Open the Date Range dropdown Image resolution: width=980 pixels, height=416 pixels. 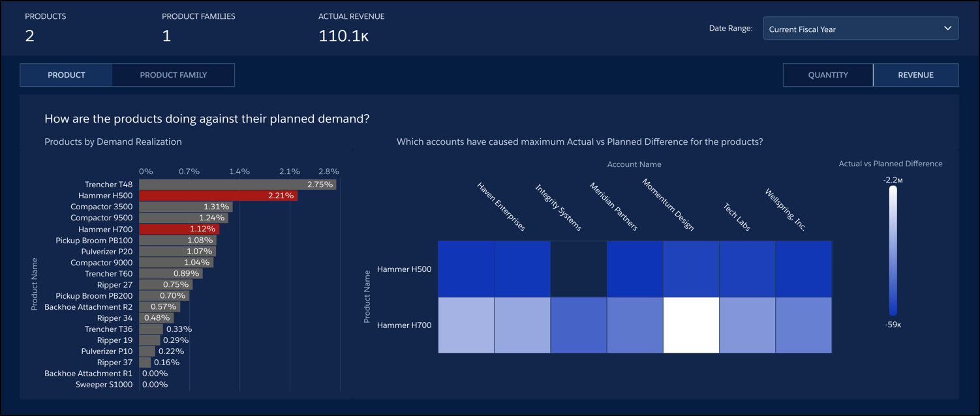(x=861, y=29)
